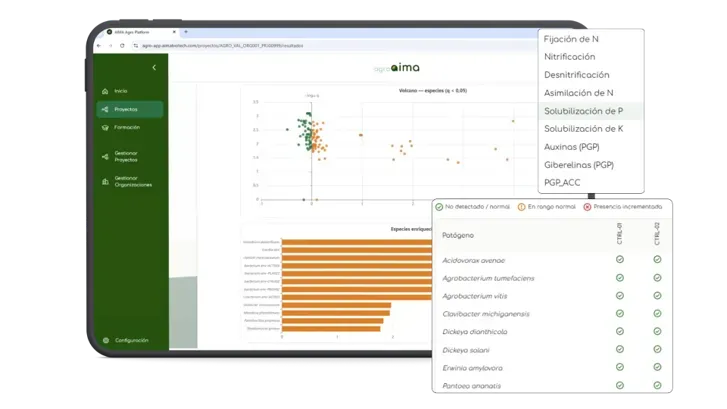Click Clavibacter michiganensis pathogen name

pos(485,314)
